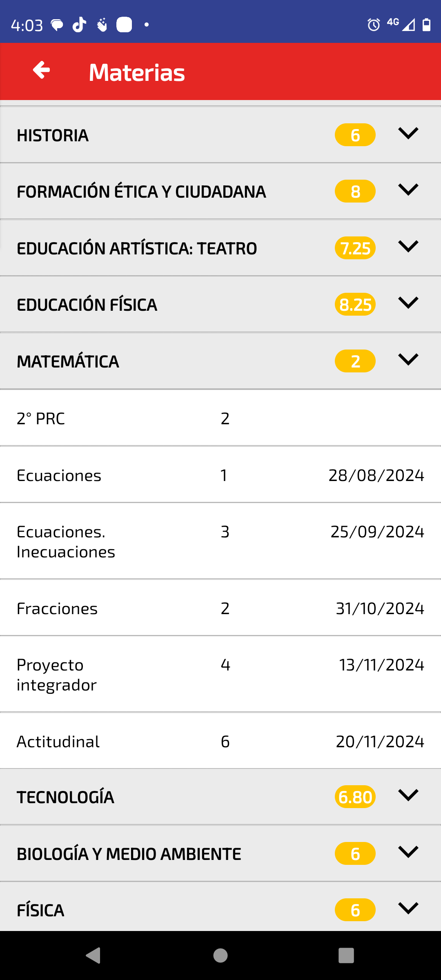Tap the Proyecto integrador grade entry
Image resolution: width=441 pixels, height=980 pixels.
220,674
